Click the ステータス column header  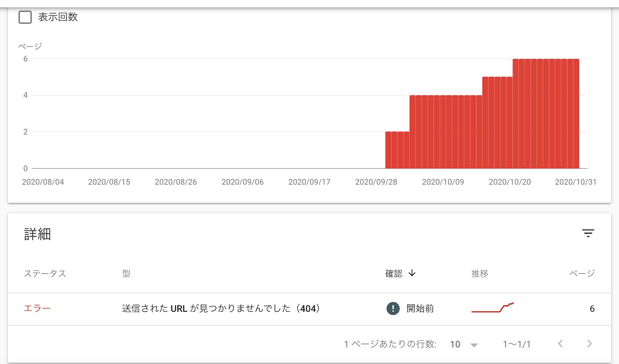tap(45, 274)
